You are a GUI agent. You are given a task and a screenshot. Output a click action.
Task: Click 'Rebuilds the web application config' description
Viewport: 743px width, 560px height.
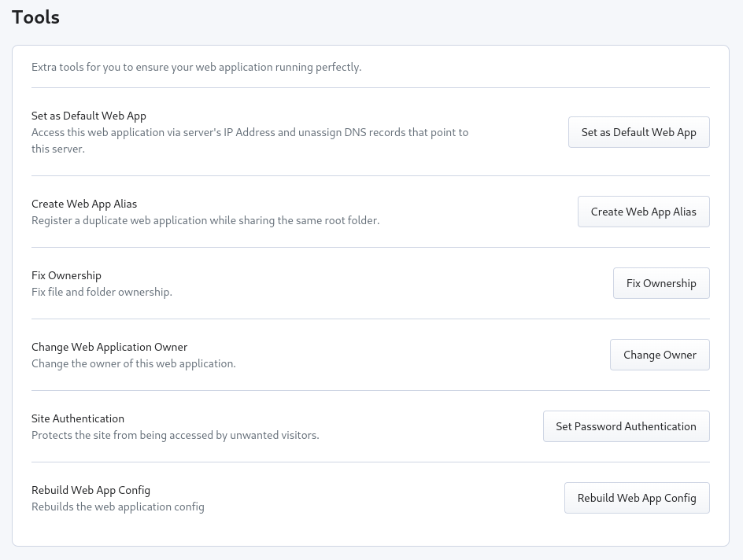[117, 507]
